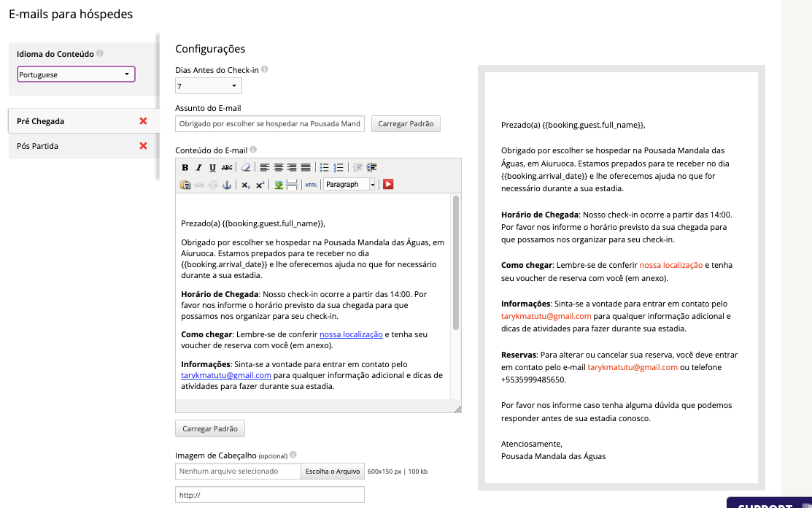
Task: Click the http:// URL input field
Action: coord(270,495)
